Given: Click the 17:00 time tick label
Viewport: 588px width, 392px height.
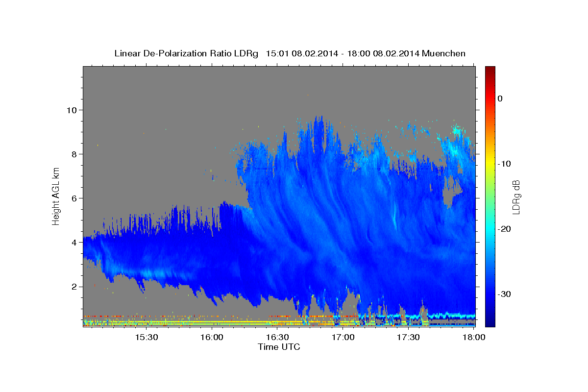Looking at the screenshot, I should point(343,338).
